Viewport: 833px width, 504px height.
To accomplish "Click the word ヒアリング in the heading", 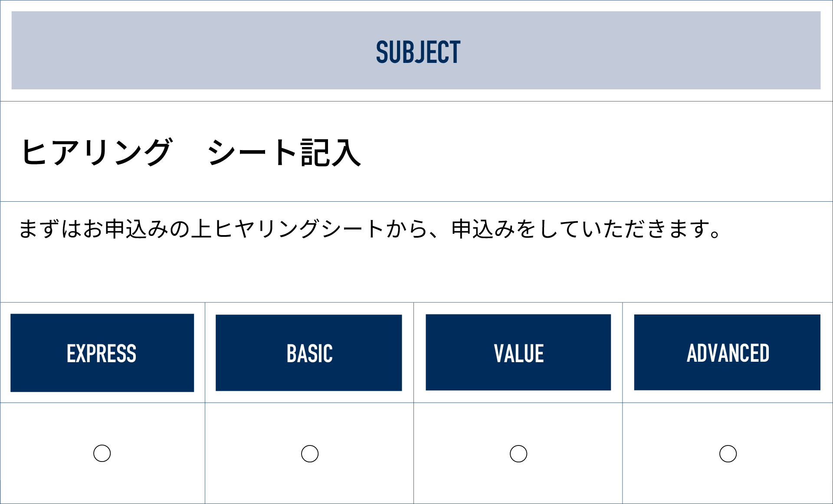I will coord(97,152).
